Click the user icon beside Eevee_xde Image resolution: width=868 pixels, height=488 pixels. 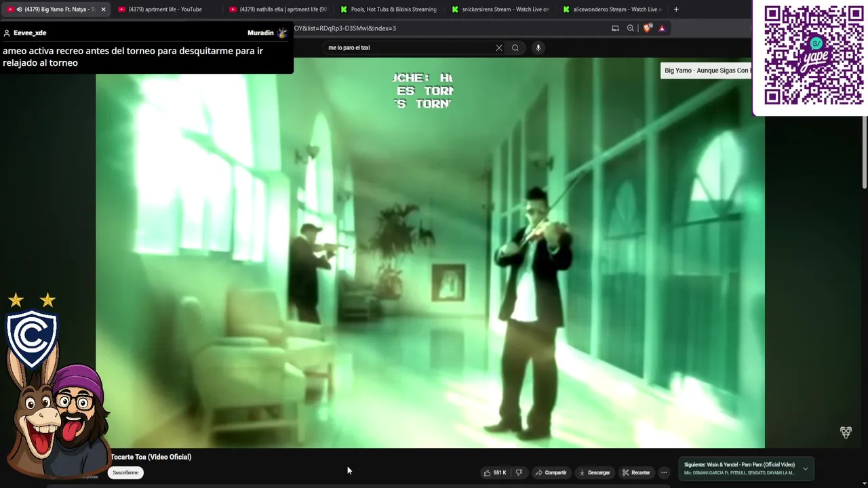click(x=7, y=33)
